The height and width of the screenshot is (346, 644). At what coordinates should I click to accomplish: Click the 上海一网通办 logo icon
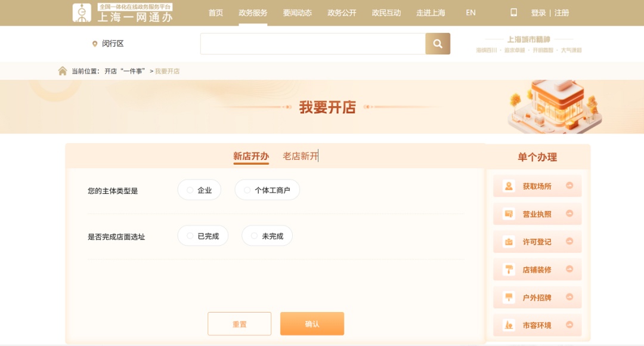click(82, 13)
